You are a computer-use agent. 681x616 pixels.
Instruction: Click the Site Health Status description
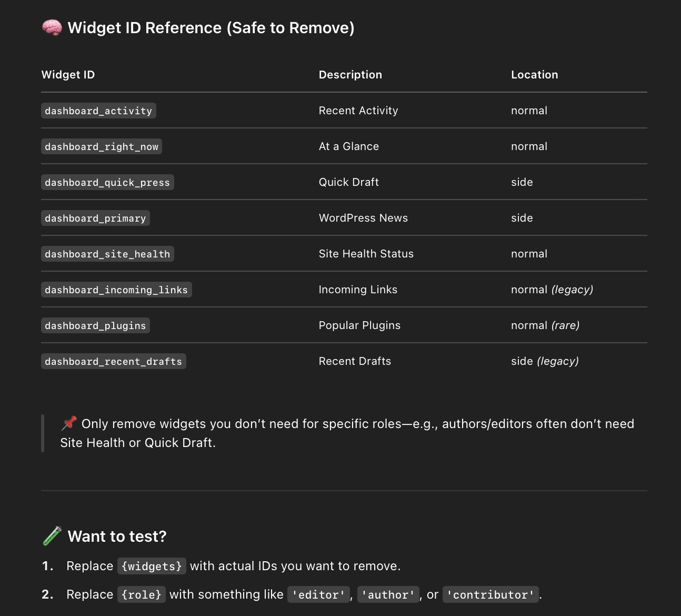click(366, 254)
